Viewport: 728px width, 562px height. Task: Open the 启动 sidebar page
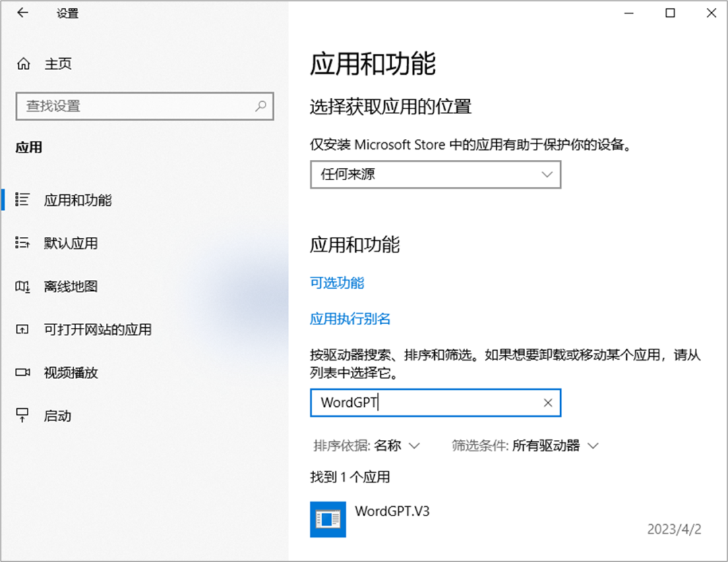click(x=57, y=416)
